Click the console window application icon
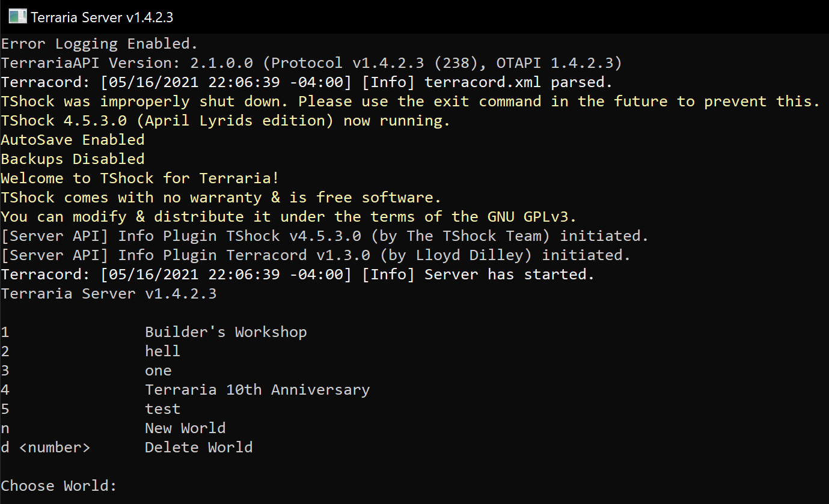829x504 pixels. tap(17, 16)
